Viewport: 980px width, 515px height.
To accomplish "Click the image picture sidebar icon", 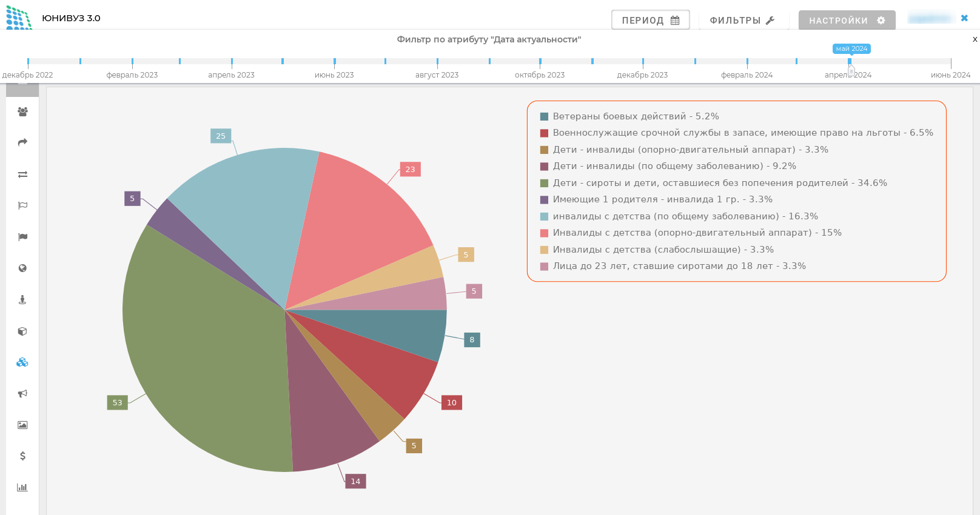I will (x=22, y=425).
